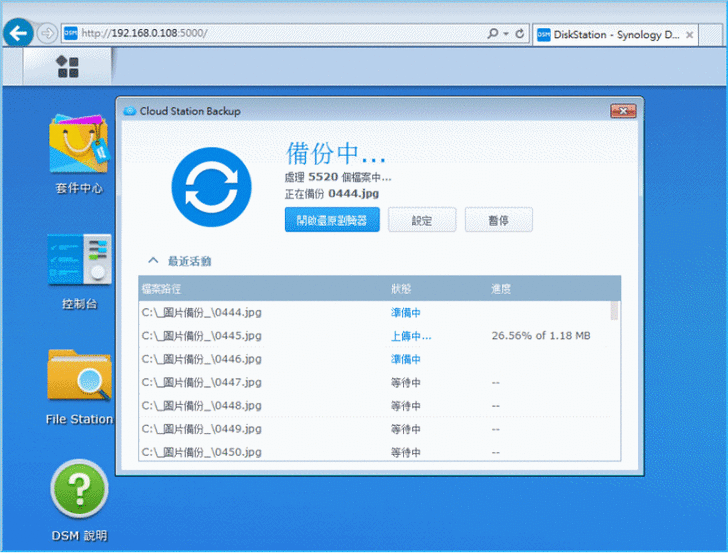Click browser back arrow button
Image resolution: width=728 pixels, height=553 pixels.
tap(17, 33)
